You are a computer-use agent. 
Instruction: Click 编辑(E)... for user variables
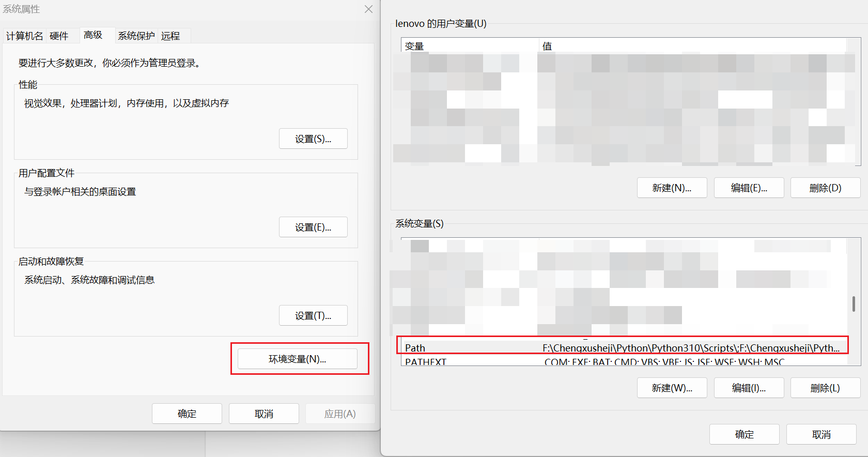pyautogui.click(x=749, y=188)
